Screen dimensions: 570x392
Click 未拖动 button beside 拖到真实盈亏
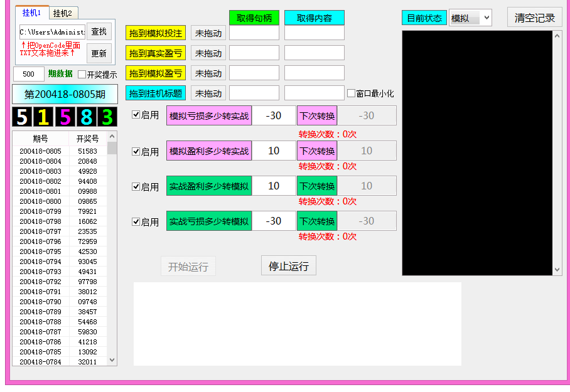[208, 53]
